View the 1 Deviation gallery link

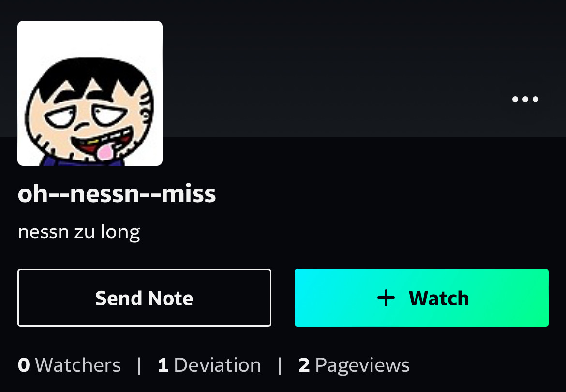click(209, 365)
